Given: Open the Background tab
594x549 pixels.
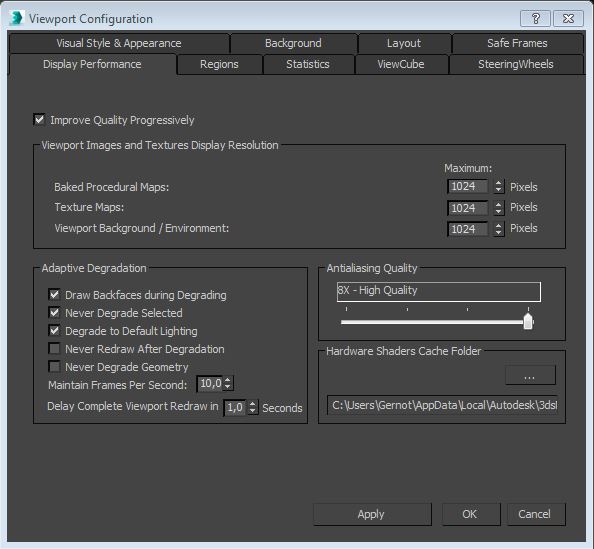Looking at the screenshot, I should [x=293, y=43].
